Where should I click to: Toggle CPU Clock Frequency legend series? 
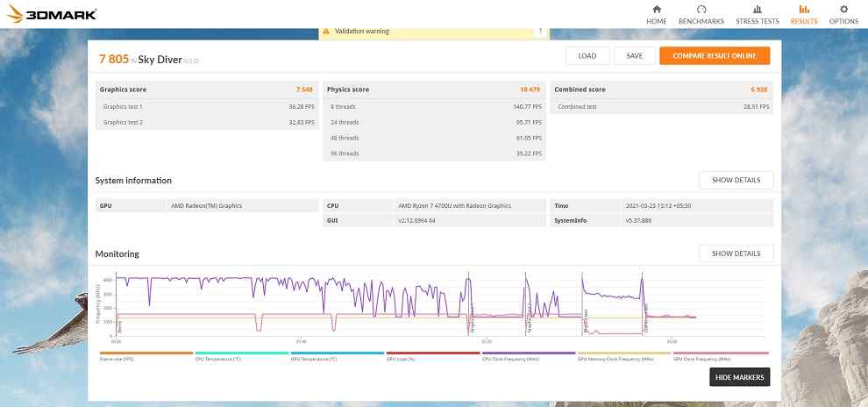529,357
